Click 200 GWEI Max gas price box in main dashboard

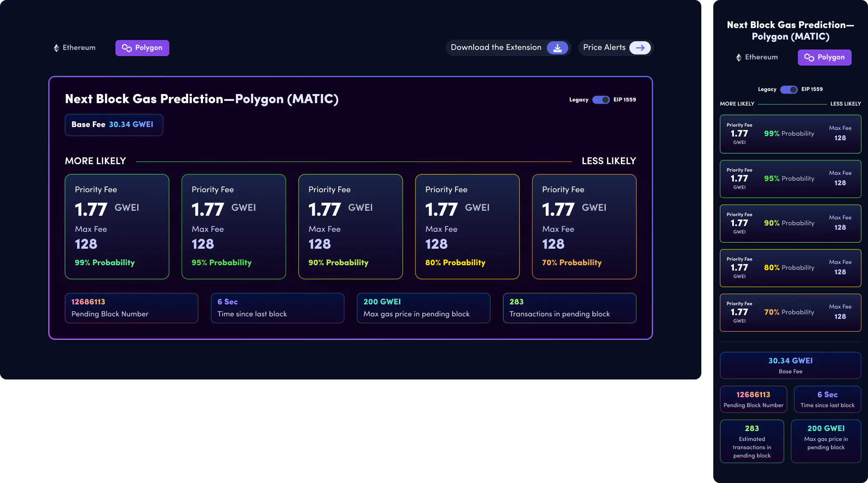tap(424, 308)
